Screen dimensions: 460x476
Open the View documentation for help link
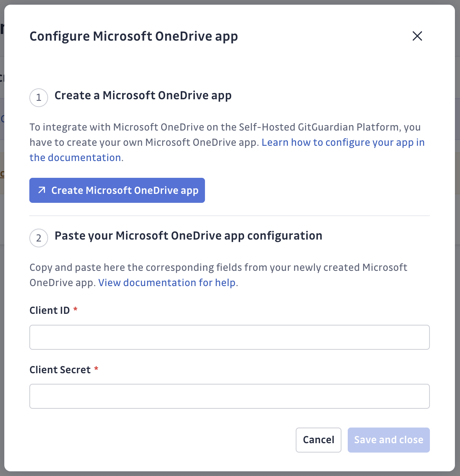click(167, 283)
